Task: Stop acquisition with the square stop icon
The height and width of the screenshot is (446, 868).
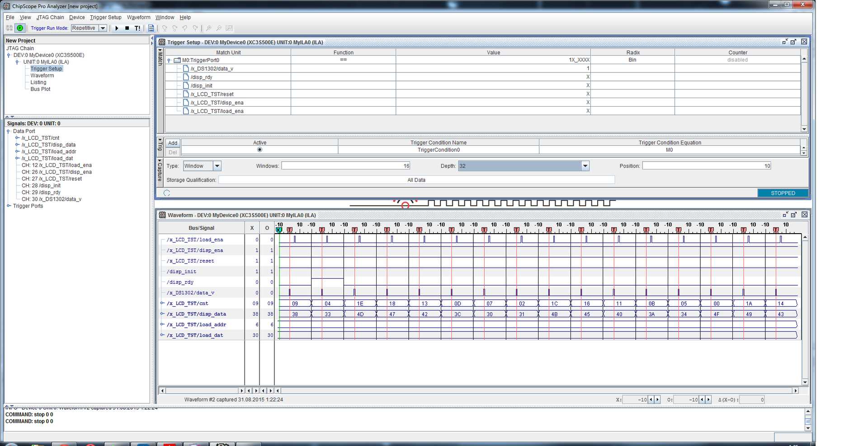Action: (127, 28)
